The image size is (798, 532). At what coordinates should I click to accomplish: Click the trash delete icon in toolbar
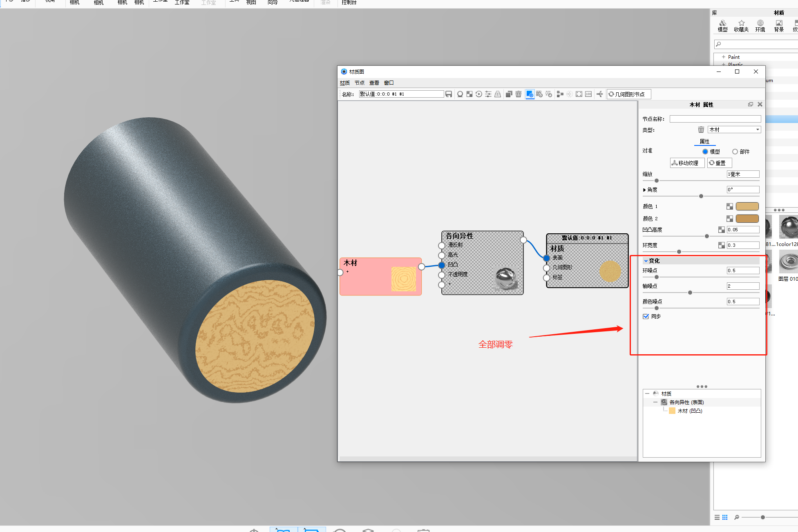(x=518, y=94)
